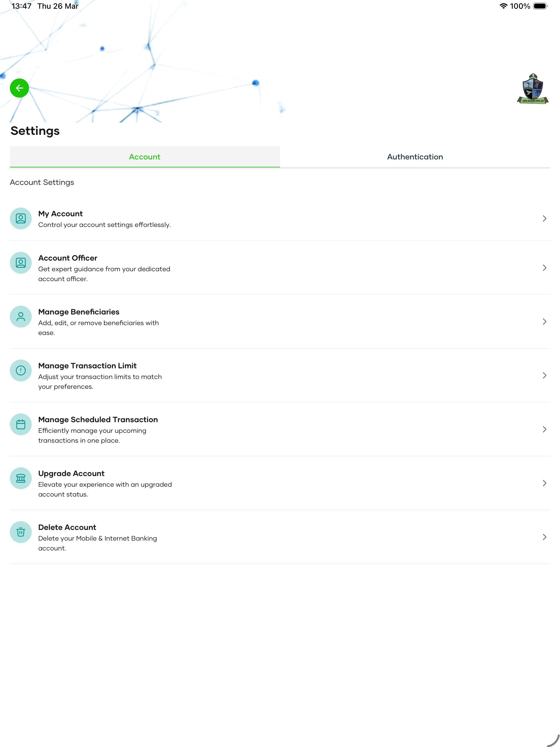Tap the Transaction Limit alert icon

[x=21, y=370]
